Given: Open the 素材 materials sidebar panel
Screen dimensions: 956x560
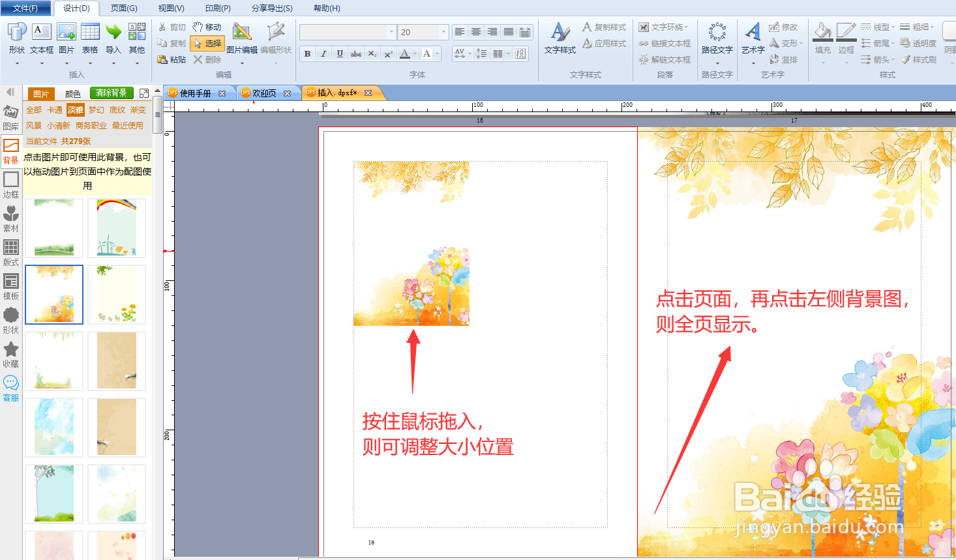Looking at the screenshot, I should click(11, 219).
